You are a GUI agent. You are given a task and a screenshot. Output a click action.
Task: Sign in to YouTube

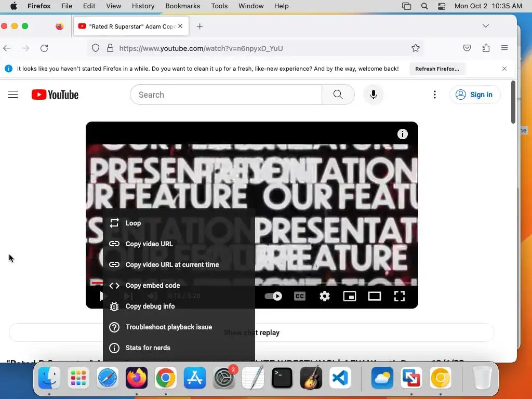tap(474, 95)
